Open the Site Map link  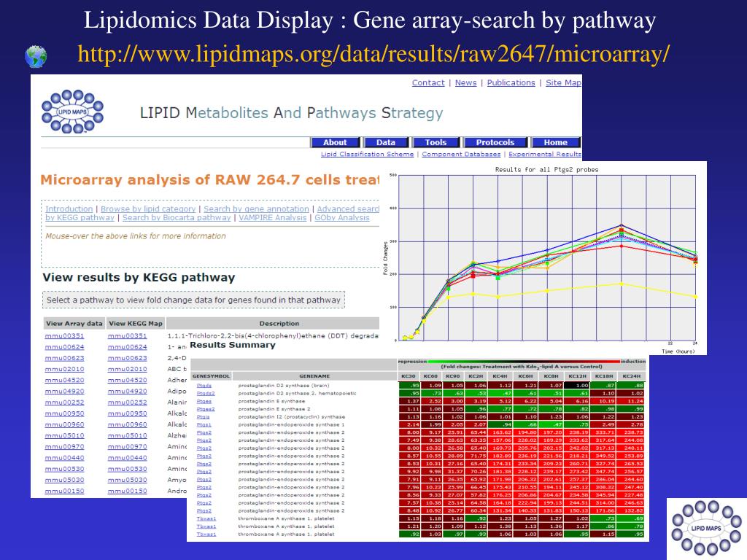563,83
